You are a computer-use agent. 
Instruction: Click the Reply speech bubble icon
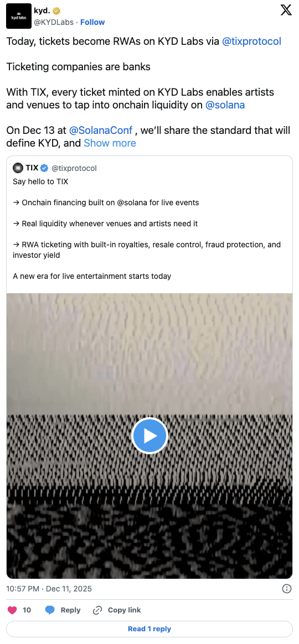[x=50, y=610]
